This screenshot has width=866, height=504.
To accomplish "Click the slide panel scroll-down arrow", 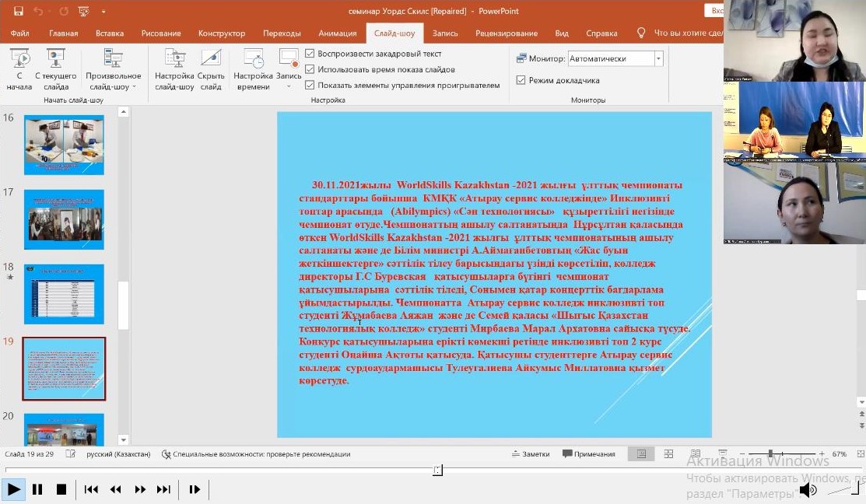I will click(x=123, y=440).
